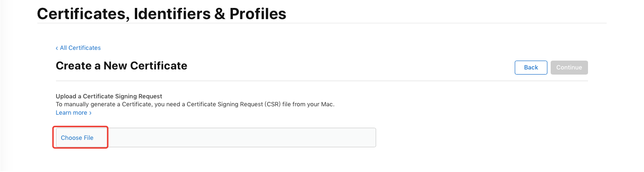Click the back chevron beside All Certificates
Screen dimensions: 644x172
click(57, 48)
